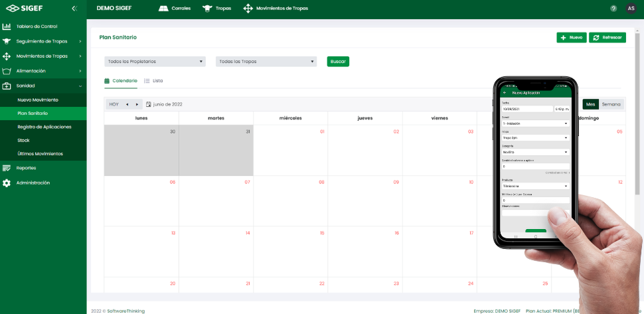This screenshot has width=644, height=314.
Task: Open Todas las Tropas dropdown
Action: (x=266, y=62)
